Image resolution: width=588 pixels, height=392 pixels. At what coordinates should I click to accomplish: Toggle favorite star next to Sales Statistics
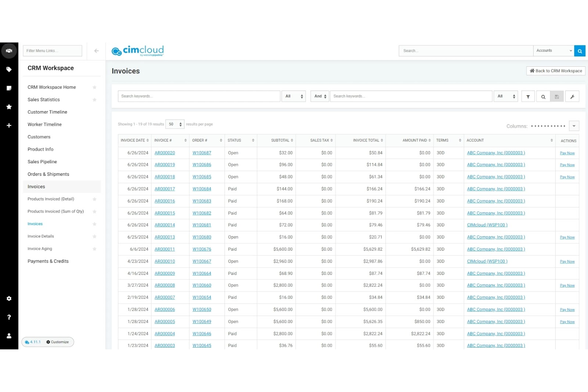[95, 99]
